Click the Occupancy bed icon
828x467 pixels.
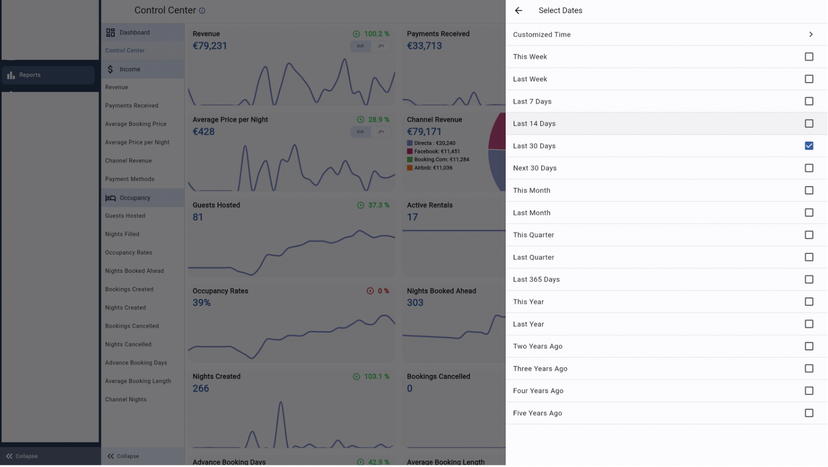[x=111, y=198]
